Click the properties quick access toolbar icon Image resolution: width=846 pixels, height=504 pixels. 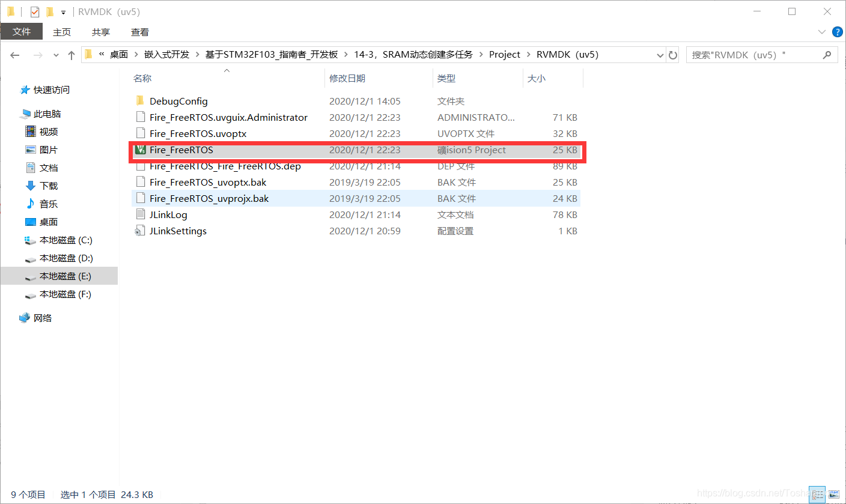[x=35, y=11]
